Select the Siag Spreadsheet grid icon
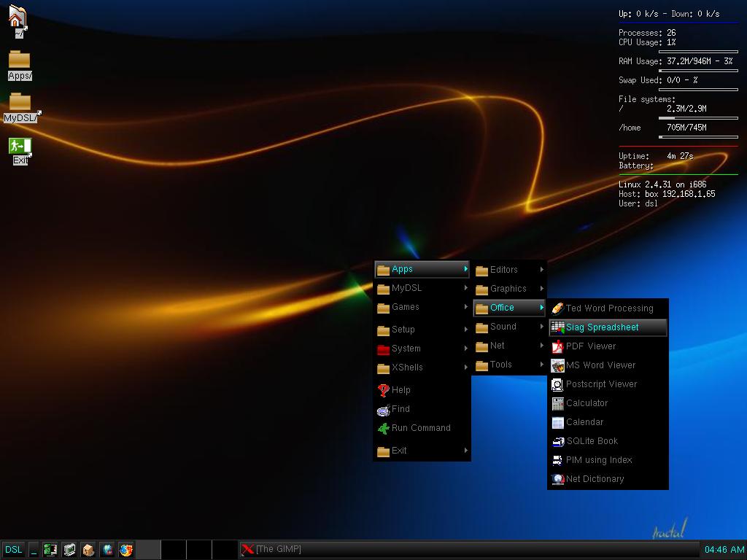 (x=557, y=327)
